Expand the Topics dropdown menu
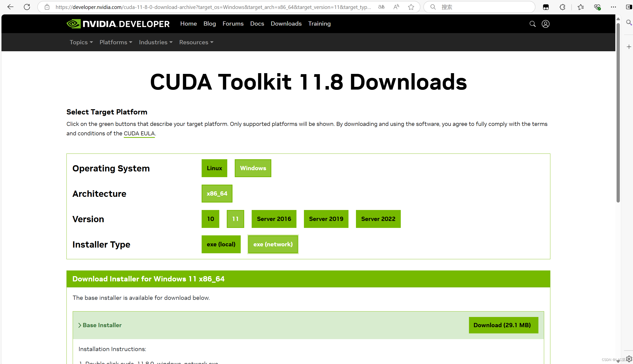 pos(81,42)
